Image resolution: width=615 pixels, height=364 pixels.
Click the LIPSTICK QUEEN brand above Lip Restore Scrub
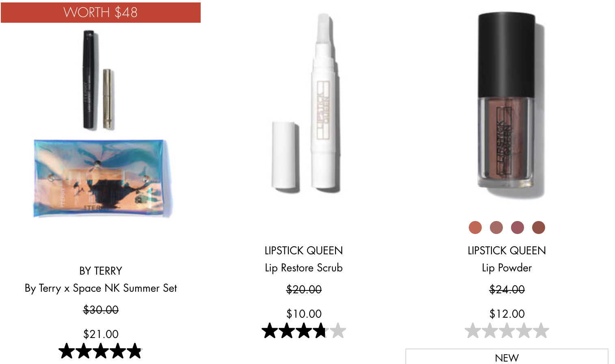(x=304, y=251)
